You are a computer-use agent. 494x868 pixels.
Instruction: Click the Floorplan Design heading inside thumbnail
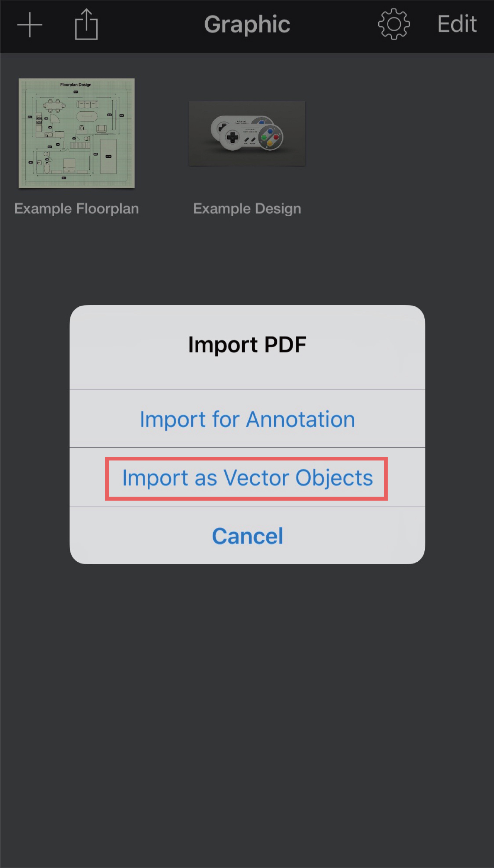point(76,85)
